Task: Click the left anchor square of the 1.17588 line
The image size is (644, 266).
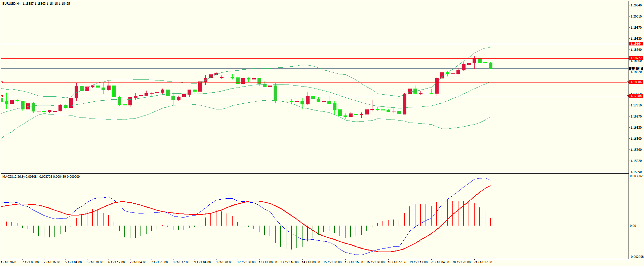Action: tap(2, 96)
